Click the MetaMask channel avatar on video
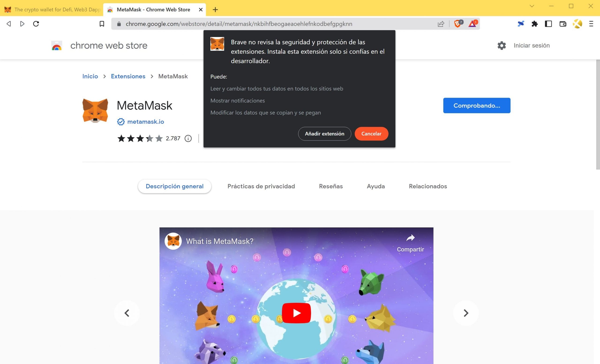Screen dimensions: 600x364 pos(173,241)
